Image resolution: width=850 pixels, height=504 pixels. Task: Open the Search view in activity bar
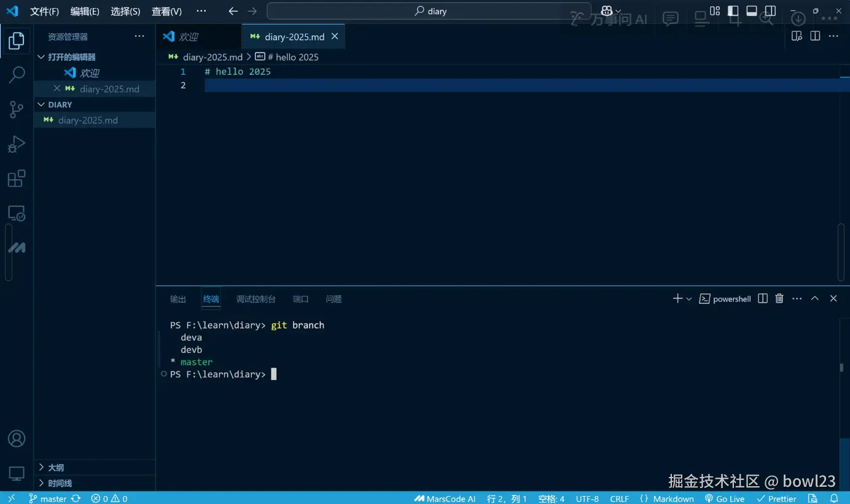[17, 75]
